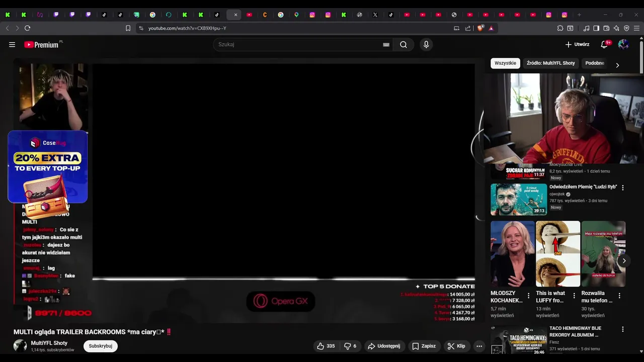Click the Utwórz create button
The image size is (644, 362).
point(577,45)
